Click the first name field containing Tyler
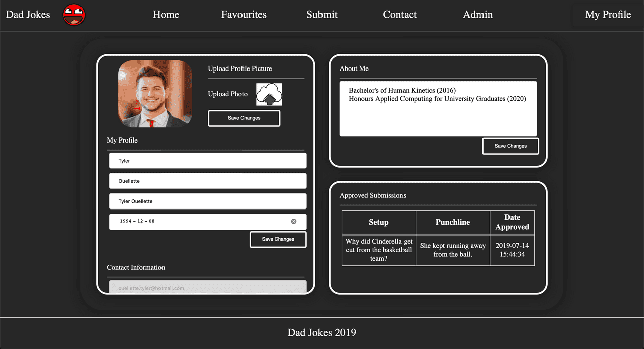Viewport: 644px width, 349px height. coord(207,161)
